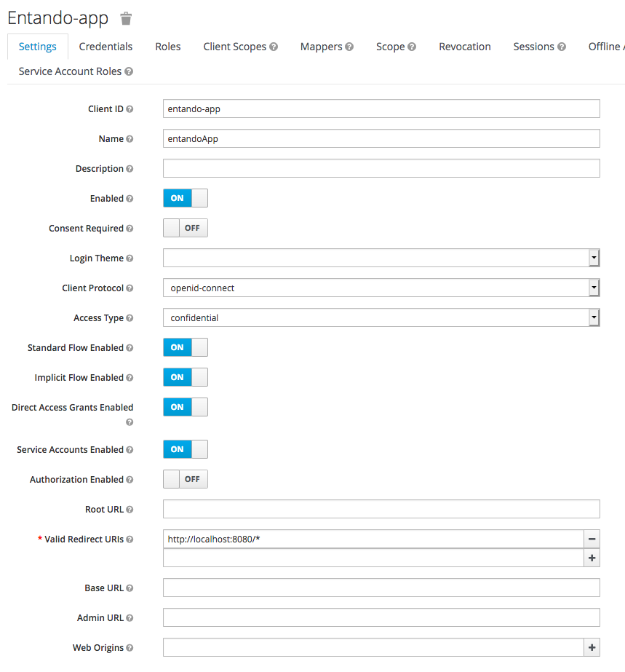This screenshot has width=625, height=672.
Task: Delete the Entando-app client with the trash icon
Action: click(x=126, y=18)
